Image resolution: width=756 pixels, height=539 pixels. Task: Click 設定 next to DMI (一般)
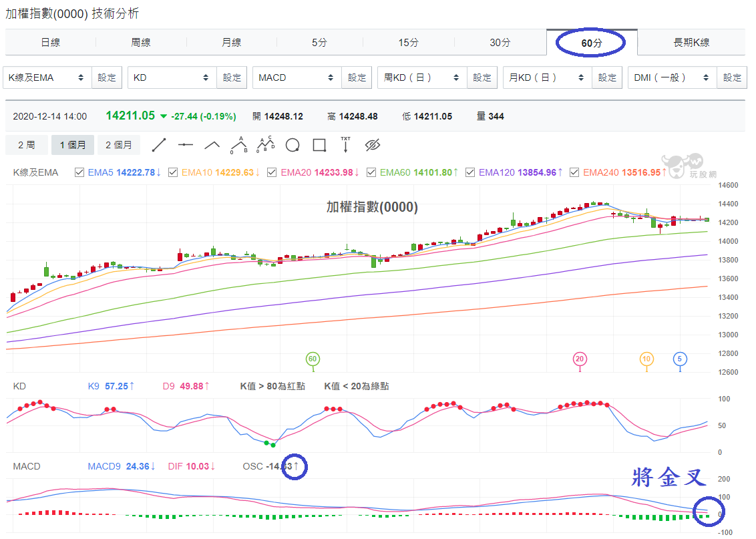pyautogui.click(x=732, y=77)
